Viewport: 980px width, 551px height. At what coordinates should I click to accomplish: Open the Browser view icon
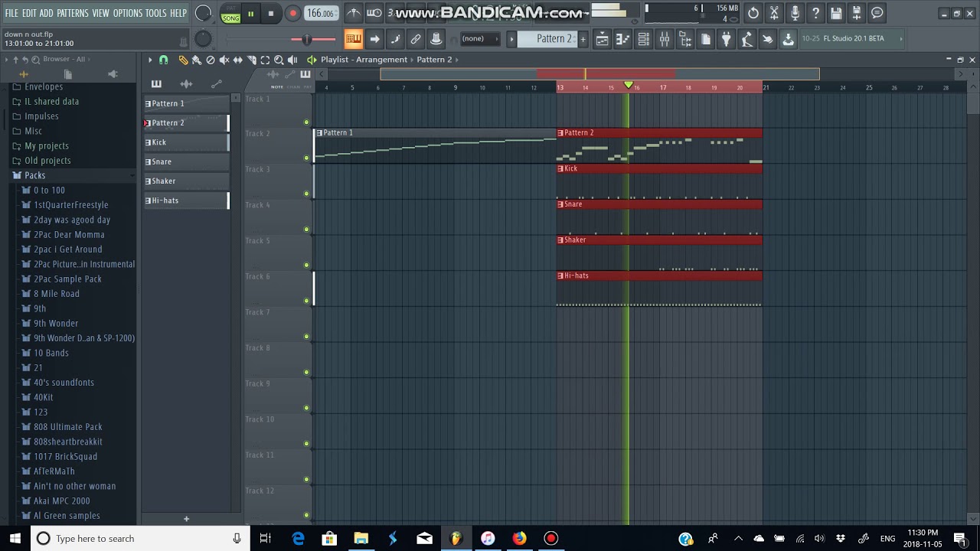point(685,39)
